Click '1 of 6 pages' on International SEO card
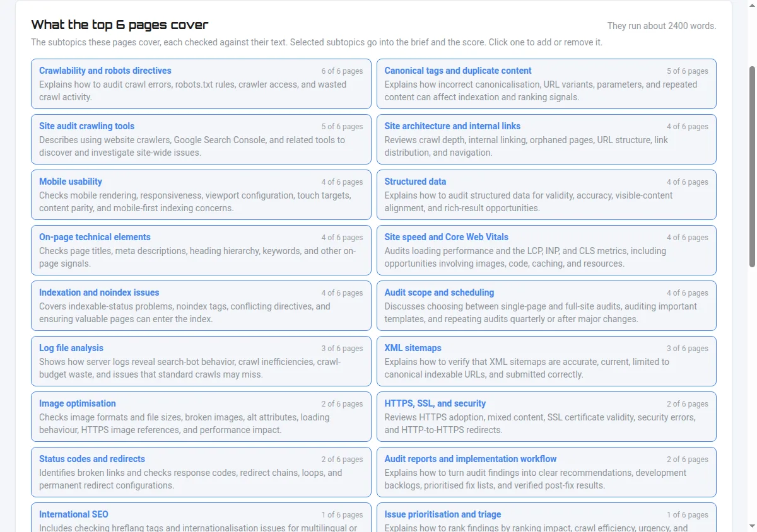757x532 pixels. [342, 515]
